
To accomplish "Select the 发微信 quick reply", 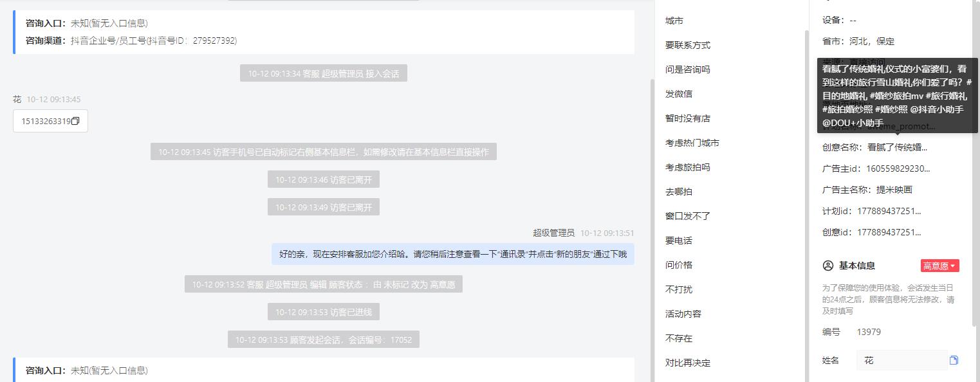I will coord(679,94).
